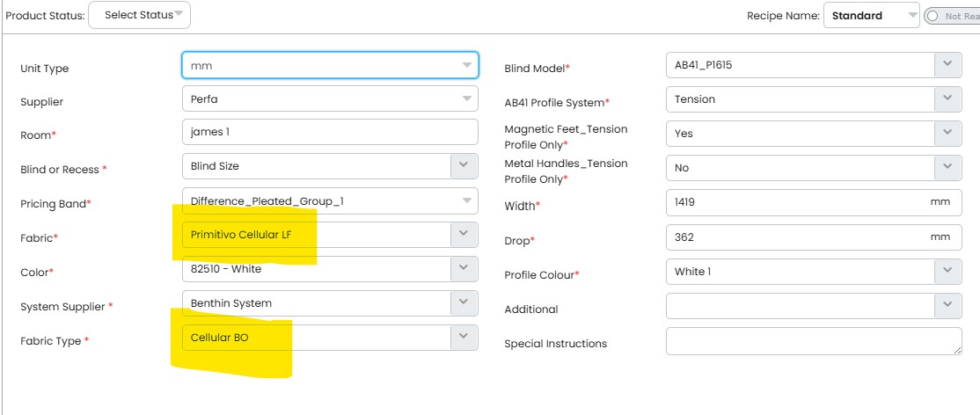
Task: Click the Special Instructions text area
Action: pos(813,341)
